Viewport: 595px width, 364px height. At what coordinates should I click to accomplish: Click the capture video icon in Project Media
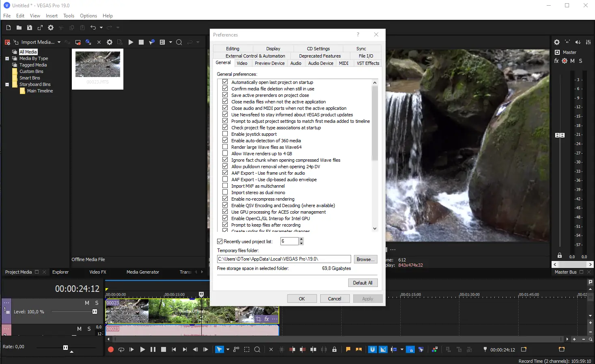78,42
